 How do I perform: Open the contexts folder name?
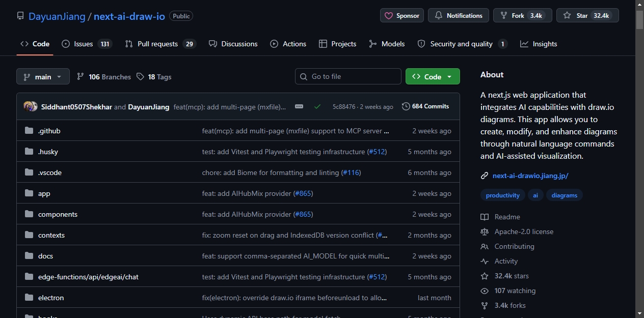[51, 235]
